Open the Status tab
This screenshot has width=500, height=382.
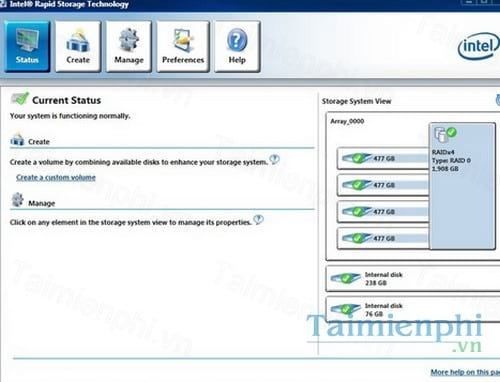click(x=27, y=46)
